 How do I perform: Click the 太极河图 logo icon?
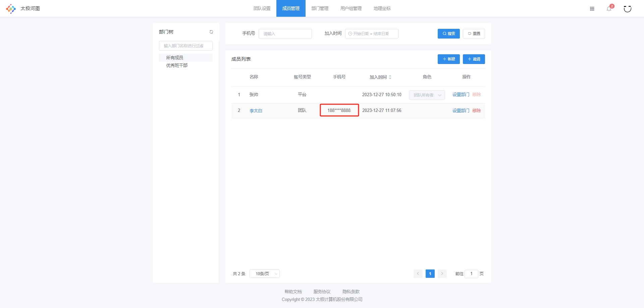(x=11, y=8)
